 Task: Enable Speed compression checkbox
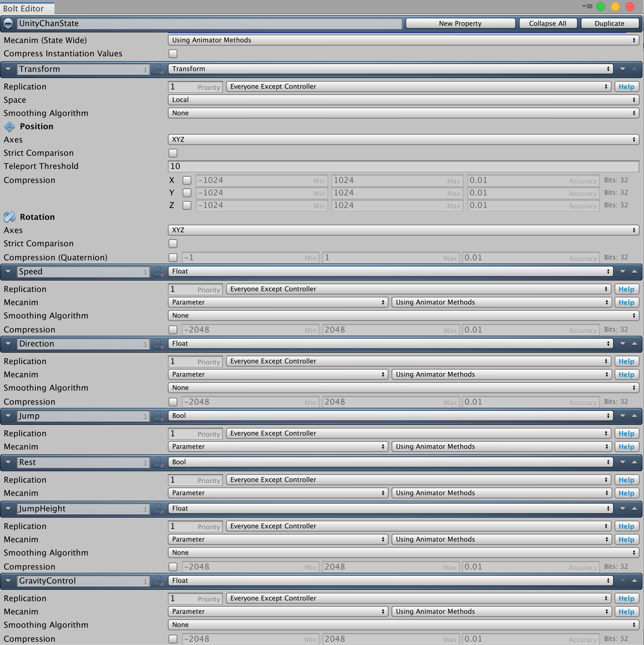(173, 330)
